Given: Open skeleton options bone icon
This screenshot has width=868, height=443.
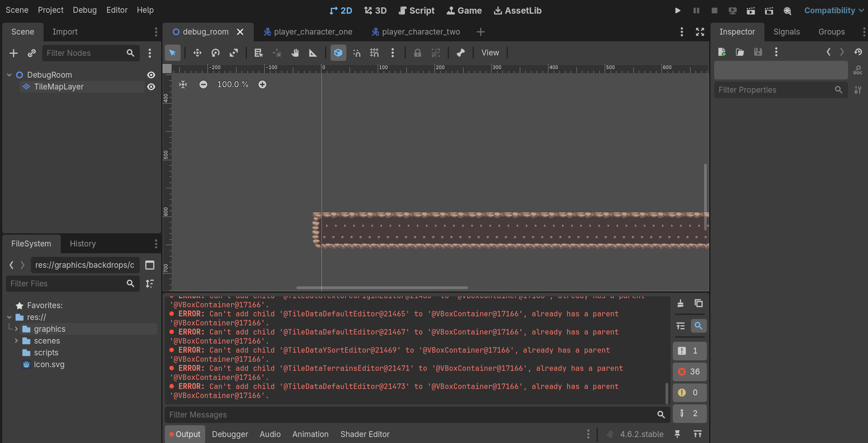Looking at the screenshot, I should click(x=461, y=53).
